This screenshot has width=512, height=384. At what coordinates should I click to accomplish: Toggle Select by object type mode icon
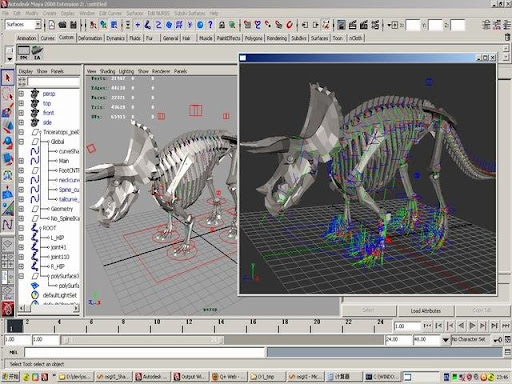[104, 25]
